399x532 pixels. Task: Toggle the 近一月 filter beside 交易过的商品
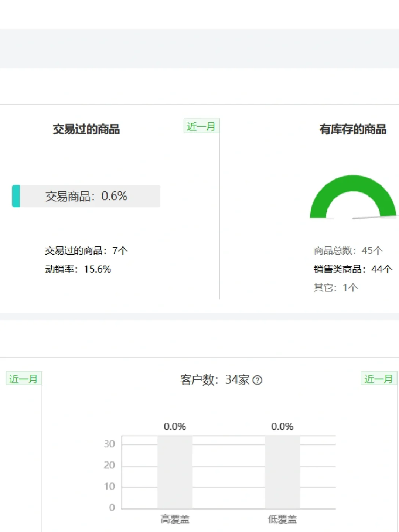[202, 126]
